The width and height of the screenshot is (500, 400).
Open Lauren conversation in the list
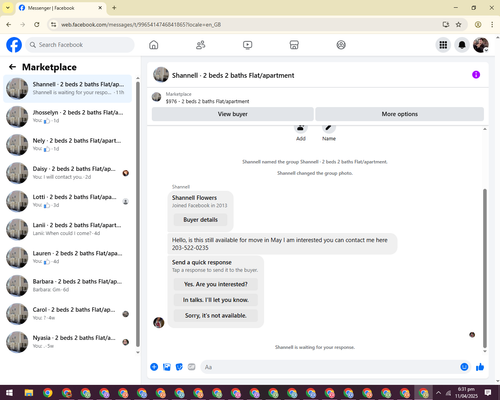[68, 258]
